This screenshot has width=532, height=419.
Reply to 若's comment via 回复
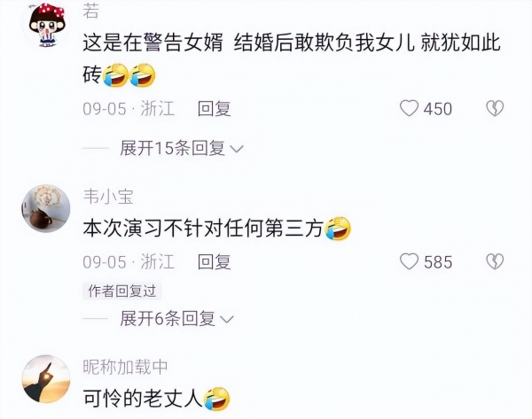point(215,109)
